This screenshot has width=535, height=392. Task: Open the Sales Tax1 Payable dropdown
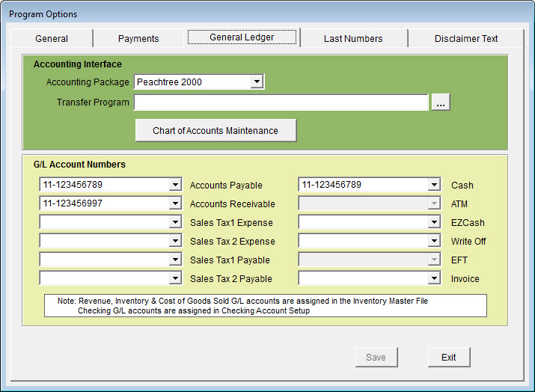tap(175, 260)
